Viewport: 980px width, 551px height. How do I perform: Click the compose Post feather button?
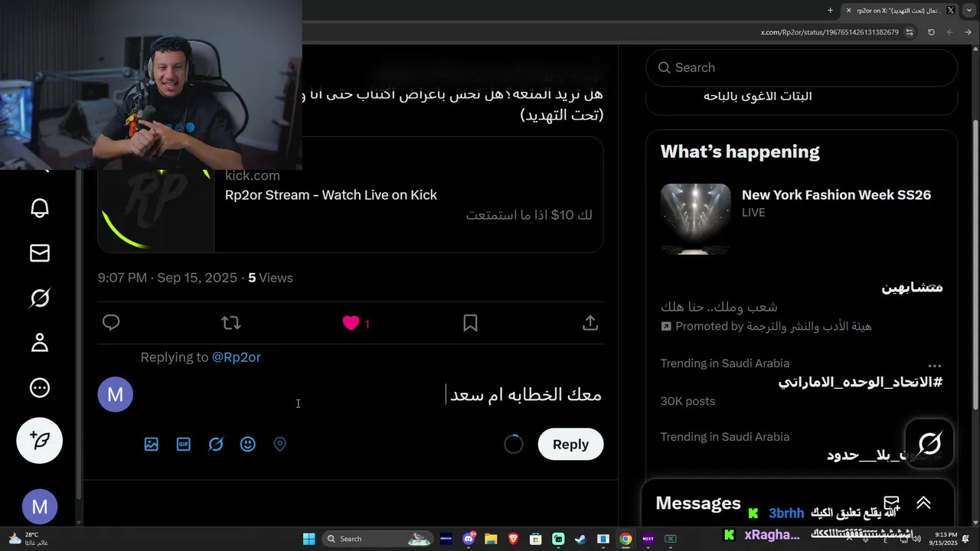click(x=40, y=441)
